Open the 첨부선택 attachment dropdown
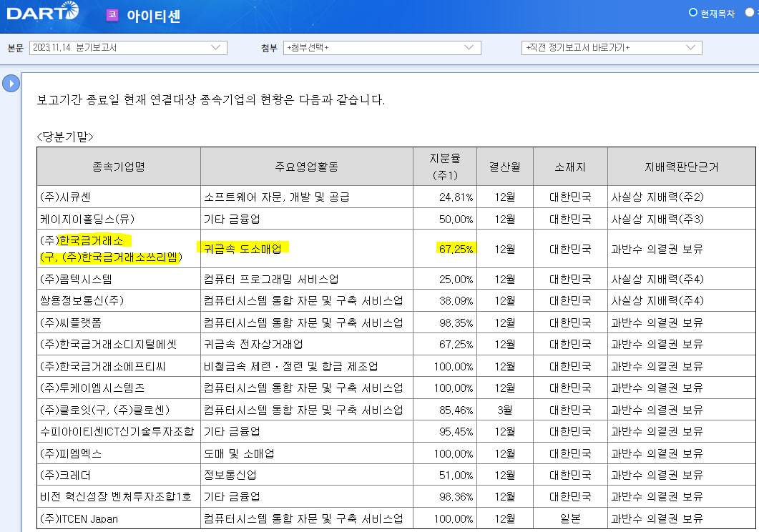The width and height of the screenshot is (759, 532). 382,48
